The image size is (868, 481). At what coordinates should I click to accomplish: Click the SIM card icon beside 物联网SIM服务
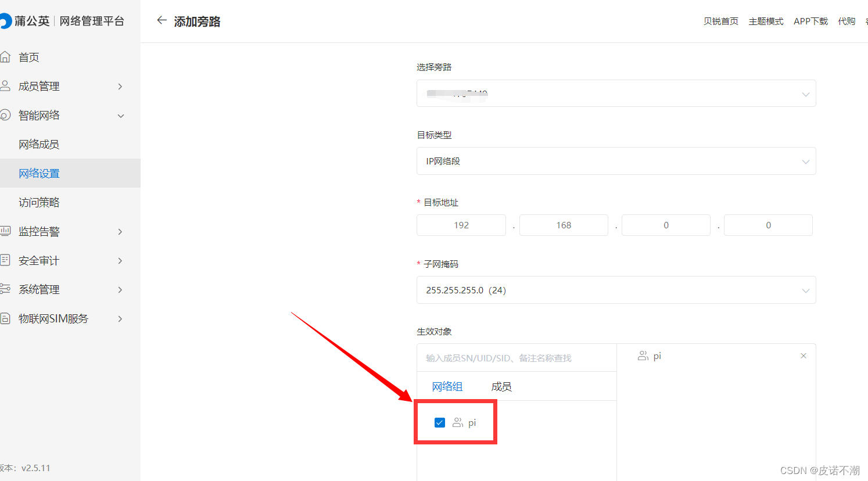pyautogui.click(x=5, y=318)
